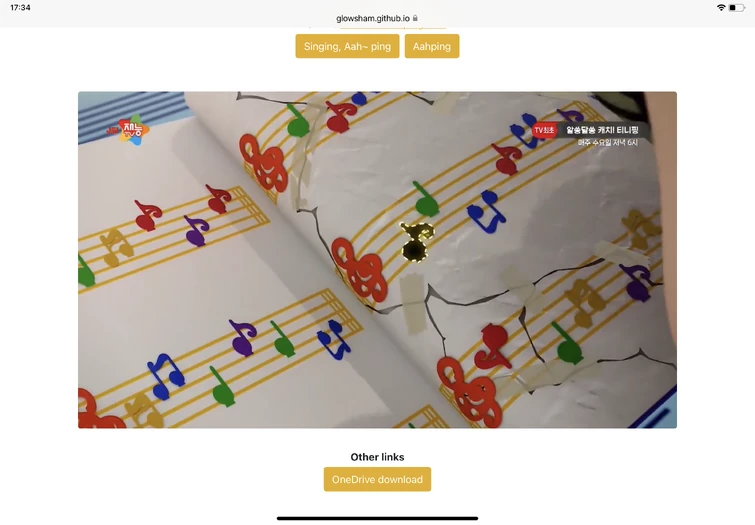The width and height of the screenshot is (755, 525).
Task: Click the piece of tape below the glowing note
Action: coord(413,303)
